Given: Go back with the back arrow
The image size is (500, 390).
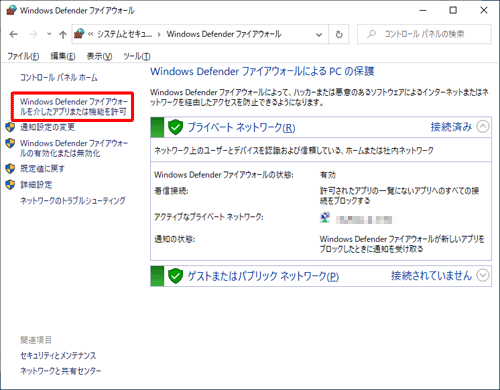Looking at the screenshot, I should (x=14, y=34).
